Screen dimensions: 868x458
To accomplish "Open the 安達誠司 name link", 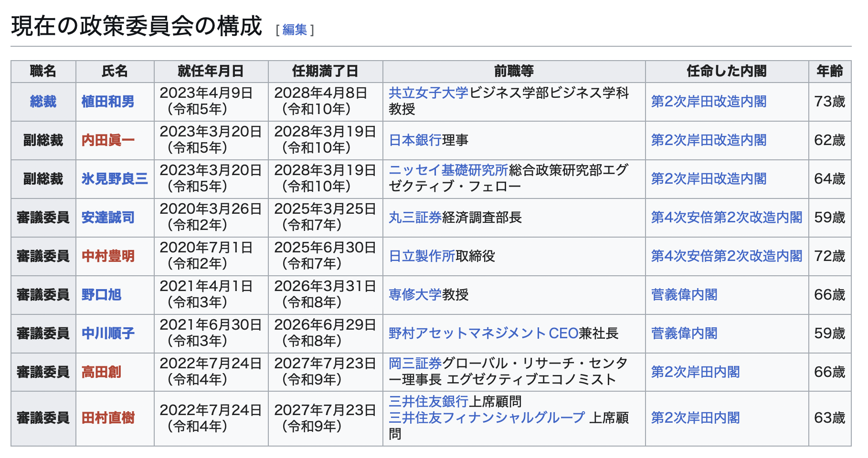I will [x=108, y=218].
